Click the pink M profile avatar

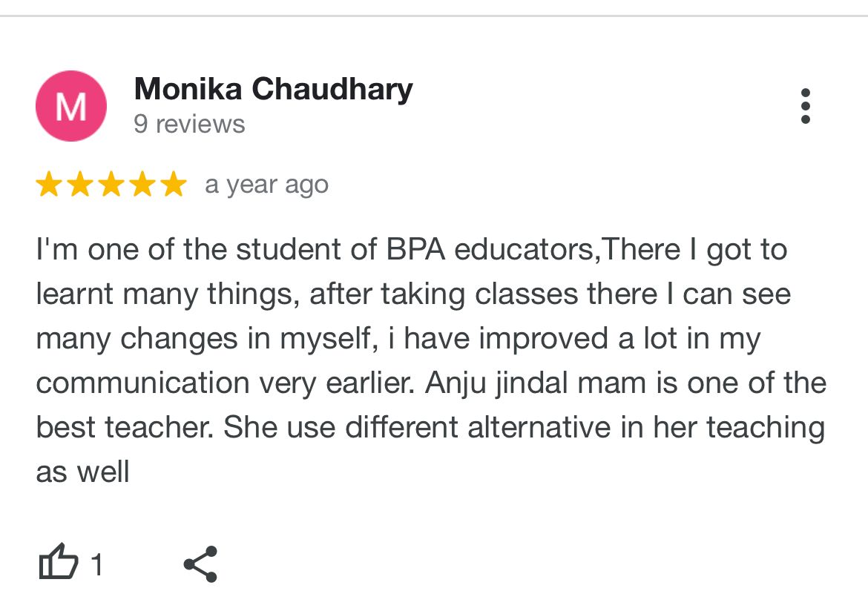71,107
